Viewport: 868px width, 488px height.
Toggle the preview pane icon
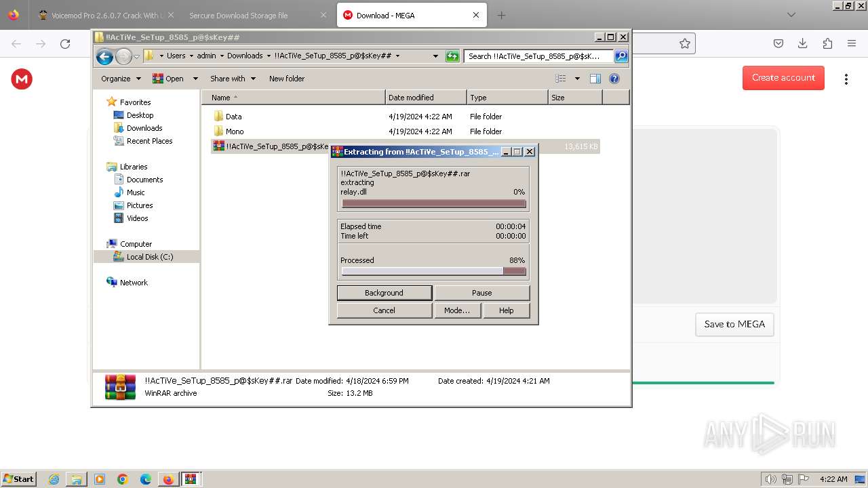(595, 79)
